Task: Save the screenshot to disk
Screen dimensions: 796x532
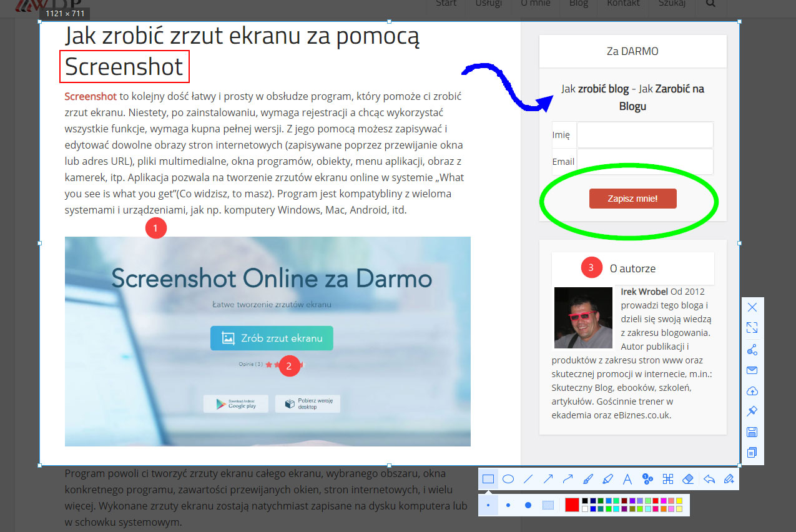Action: pos(752,432)
